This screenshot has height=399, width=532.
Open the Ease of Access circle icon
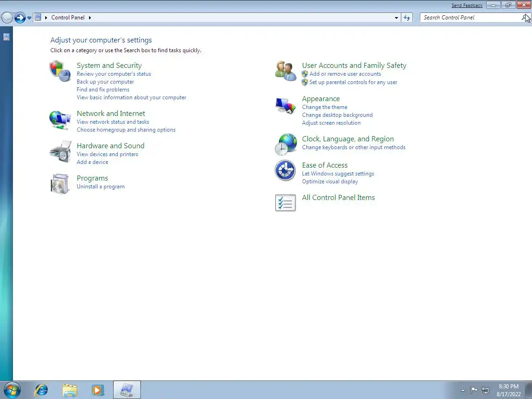(285, 170)
